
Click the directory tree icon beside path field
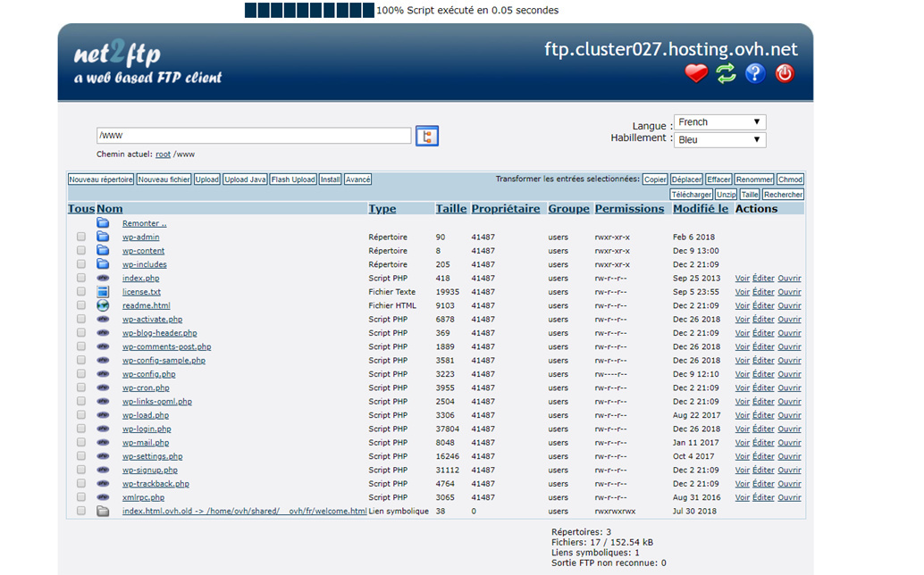click(427, 136)
